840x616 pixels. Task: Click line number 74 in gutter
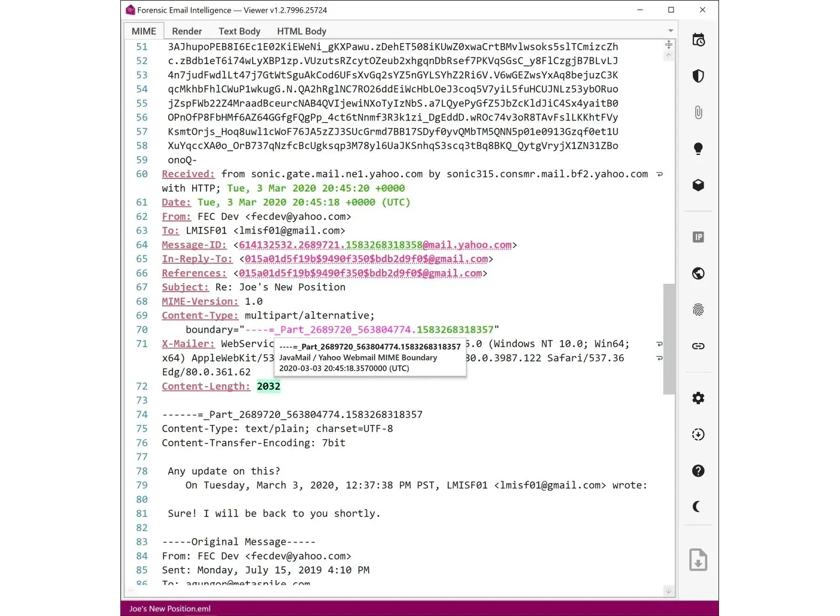(x=142, y=415)
